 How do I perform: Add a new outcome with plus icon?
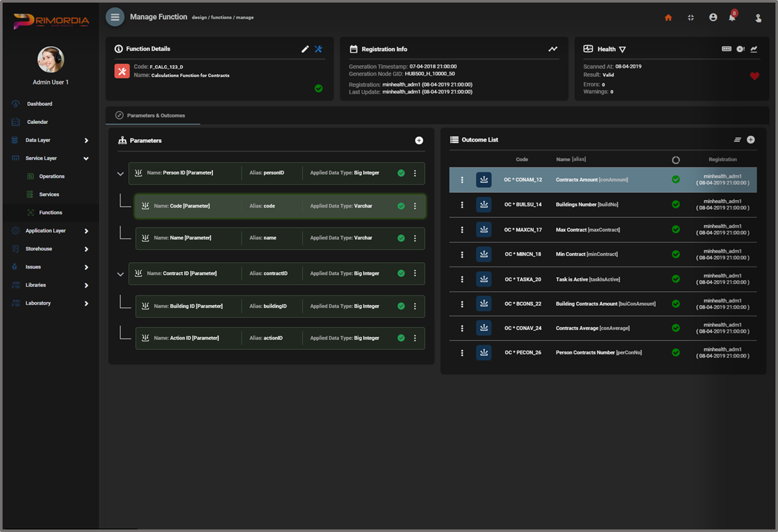tap(750, 140)
